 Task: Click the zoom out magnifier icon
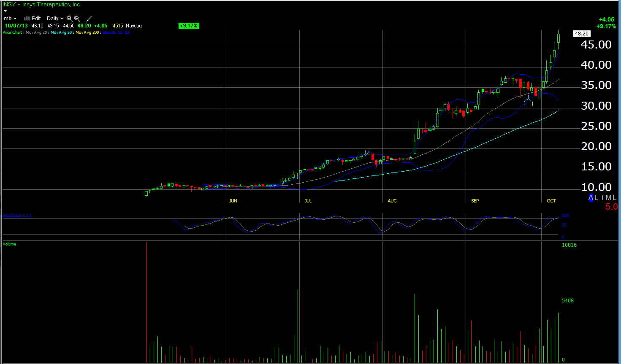77,19
